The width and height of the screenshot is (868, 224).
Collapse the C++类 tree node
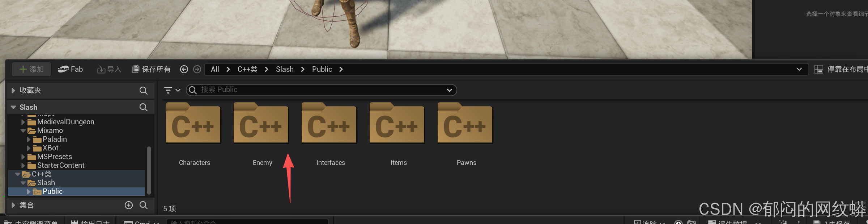point(17,174)
